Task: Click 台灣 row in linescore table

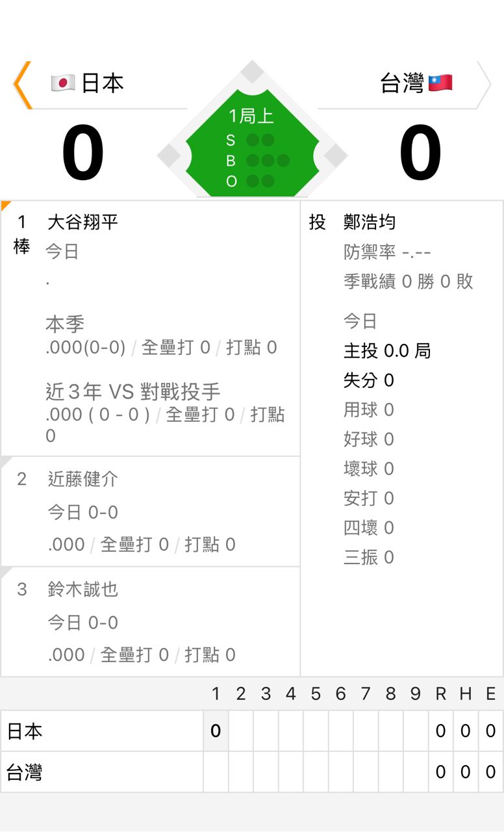Action: [25, 773]
